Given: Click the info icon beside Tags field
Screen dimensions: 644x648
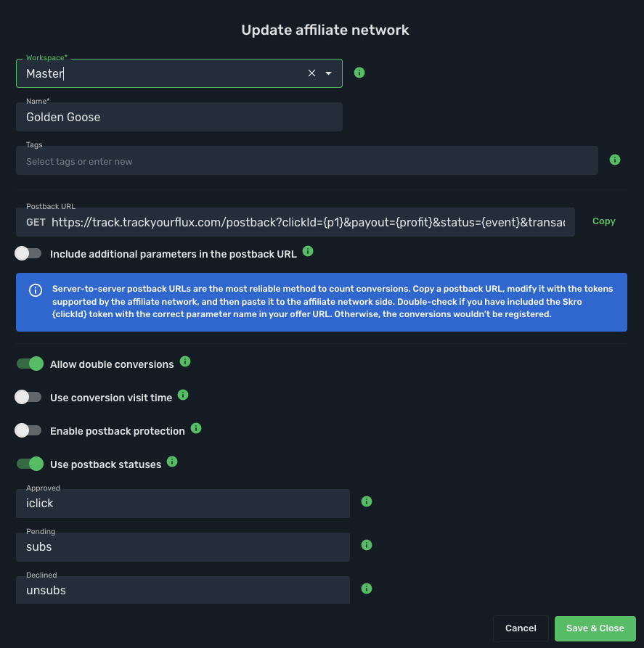Looking at the screenshot, I should [615, 160].
